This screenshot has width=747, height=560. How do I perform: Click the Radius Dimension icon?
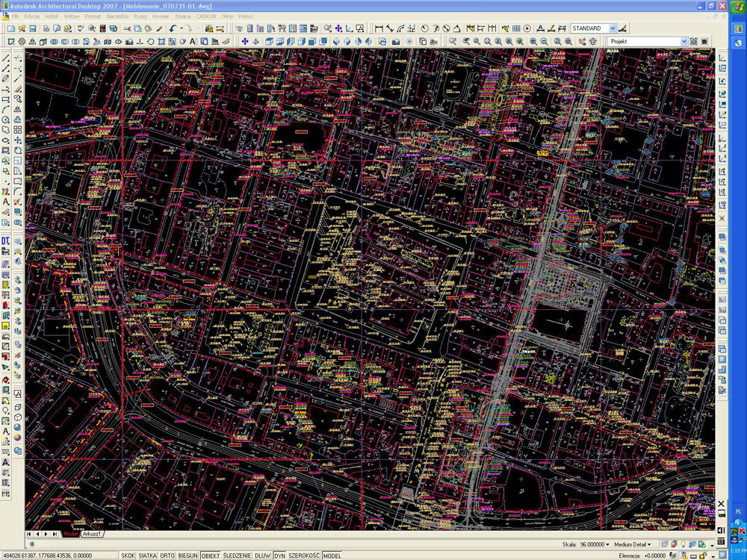[x=424, y=28]
